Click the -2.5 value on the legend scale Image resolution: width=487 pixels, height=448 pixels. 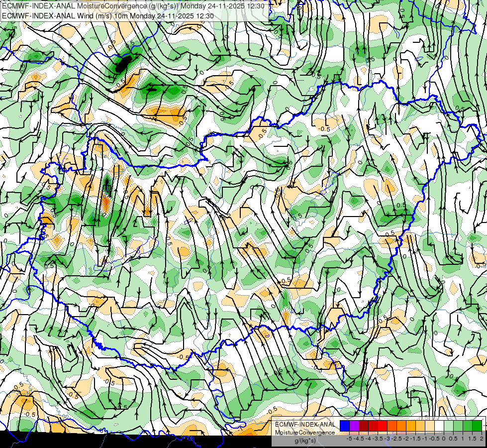pyautogui.click(x=396, y=439)
